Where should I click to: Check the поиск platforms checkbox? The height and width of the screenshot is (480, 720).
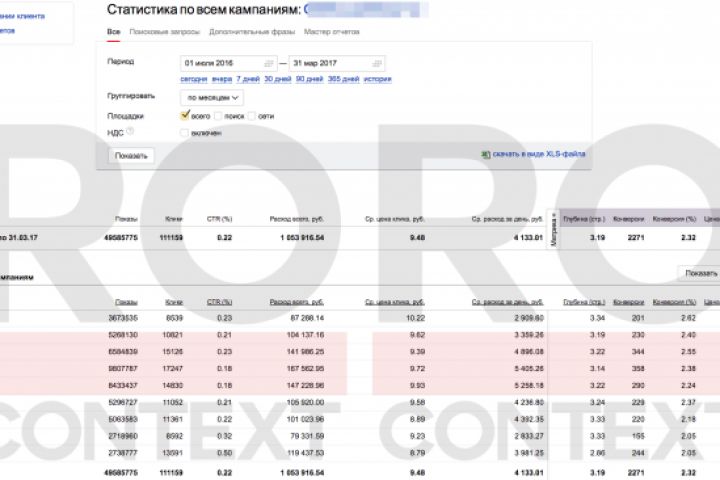218,116
